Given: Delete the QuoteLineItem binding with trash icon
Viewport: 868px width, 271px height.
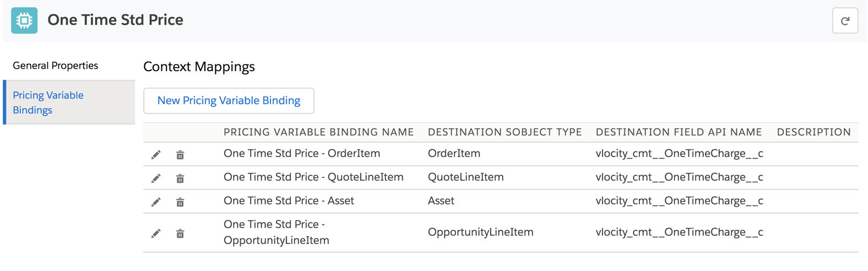Looking at the screenshot, I should (180, 178).
